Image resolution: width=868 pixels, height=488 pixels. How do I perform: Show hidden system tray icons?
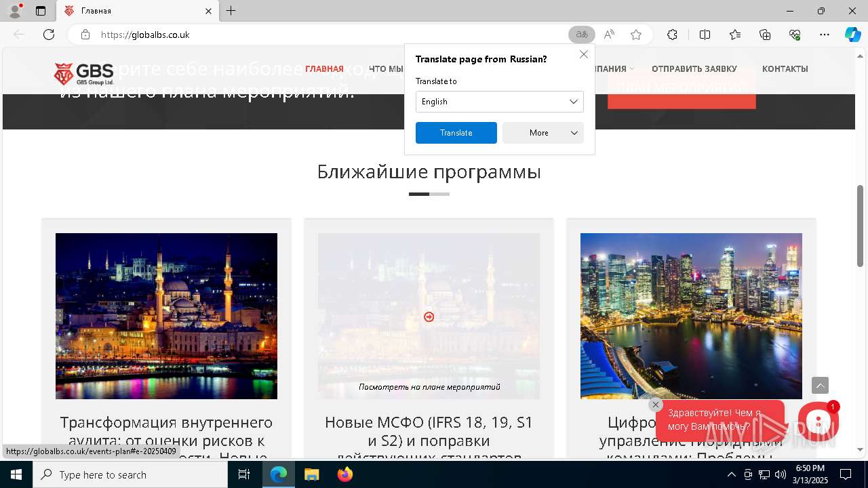pos(732,474)
